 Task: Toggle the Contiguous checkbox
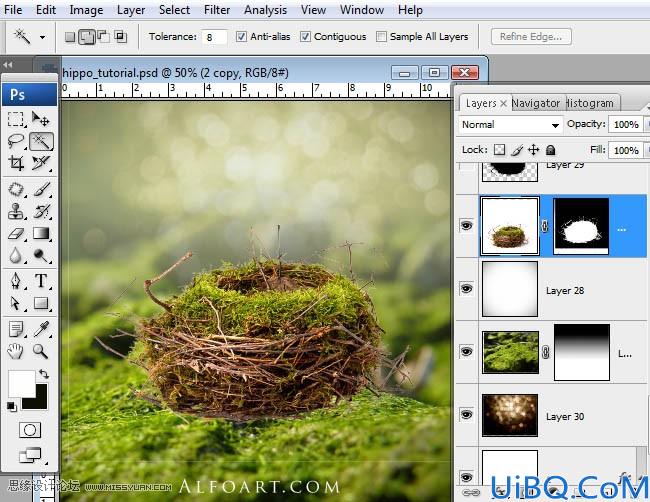click(x=305, y=36)
